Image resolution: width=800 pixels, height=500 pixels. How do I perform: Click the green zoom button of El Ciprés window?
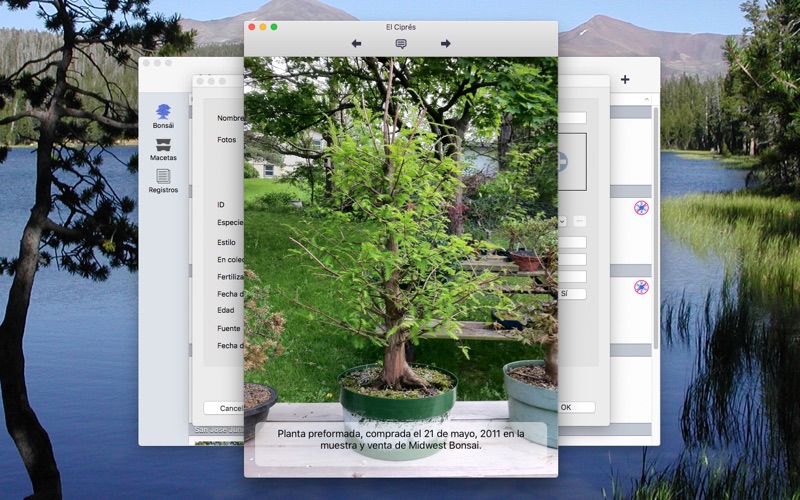point(274,27)
